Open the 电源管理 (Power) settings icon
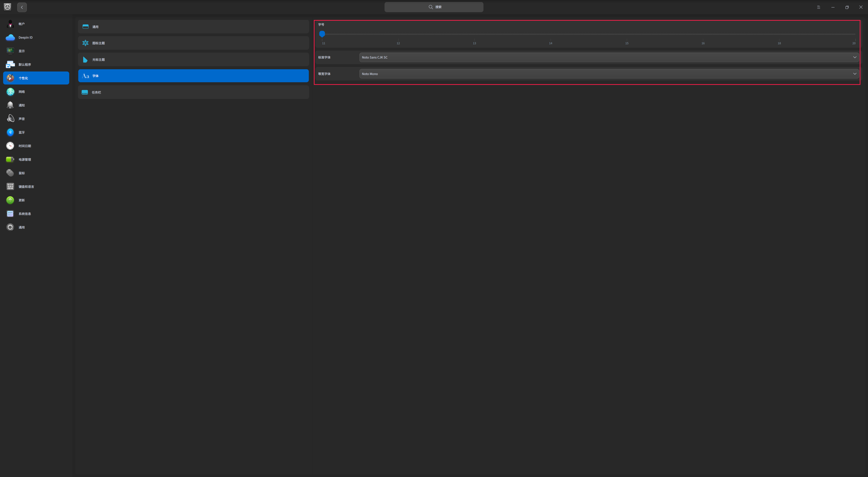 click(x=10, y=159)
